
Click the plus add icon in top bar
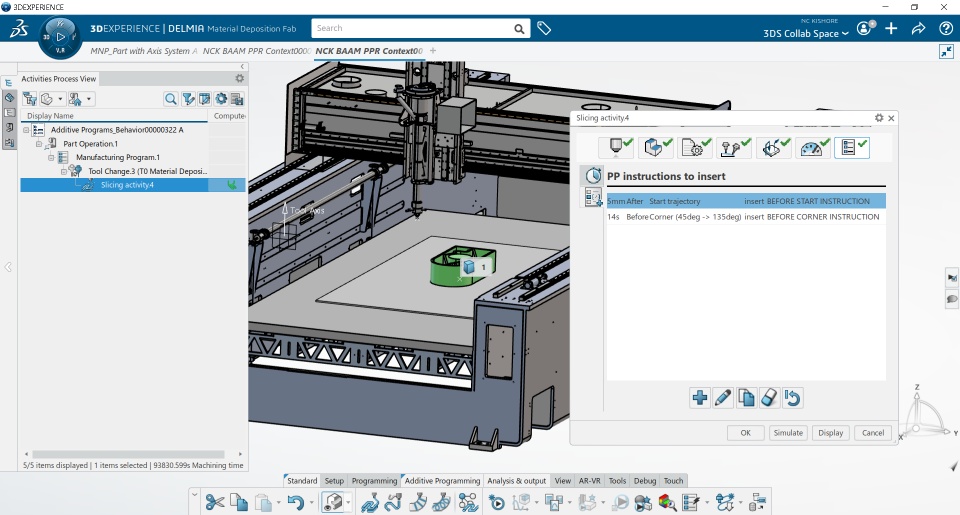coord(891,28)
